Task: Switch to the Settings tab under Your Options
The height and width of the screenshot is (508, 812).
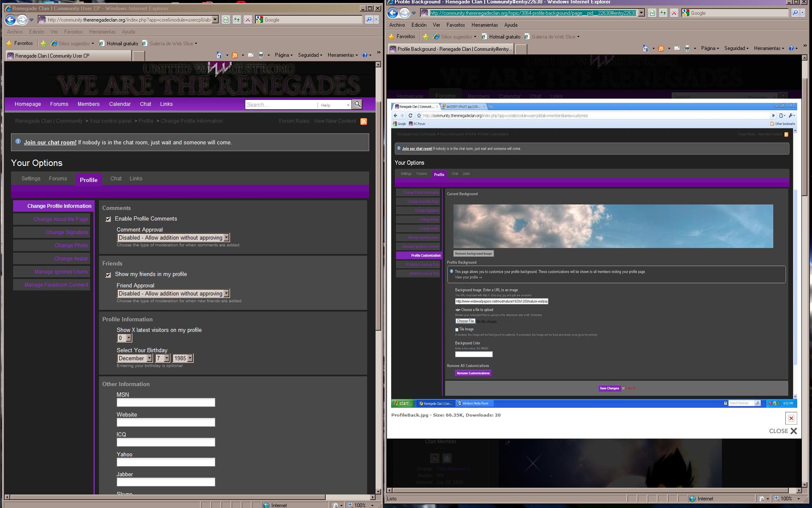Action: tap(31, 179)
